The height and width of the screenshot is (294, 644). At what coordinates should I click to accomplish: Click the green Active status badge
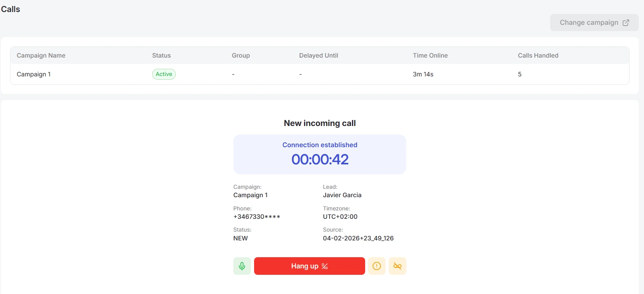click(x=164, y=74)
